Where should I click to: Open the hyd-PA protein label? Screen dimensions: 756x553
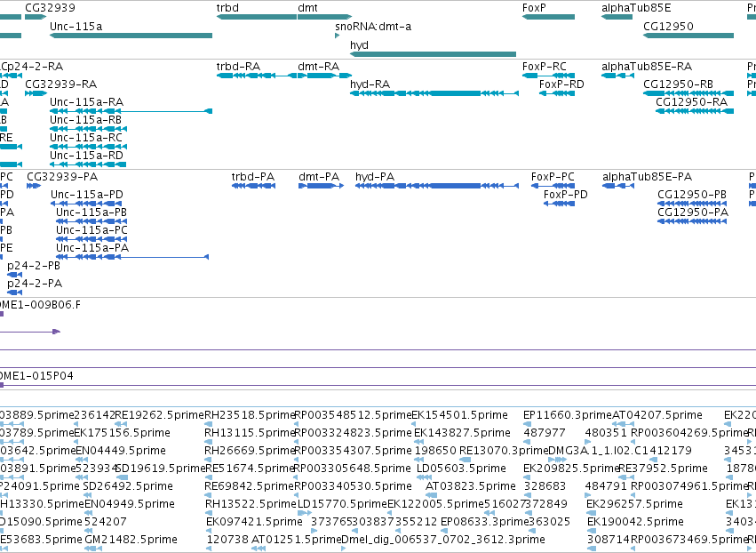coord(375,177)
